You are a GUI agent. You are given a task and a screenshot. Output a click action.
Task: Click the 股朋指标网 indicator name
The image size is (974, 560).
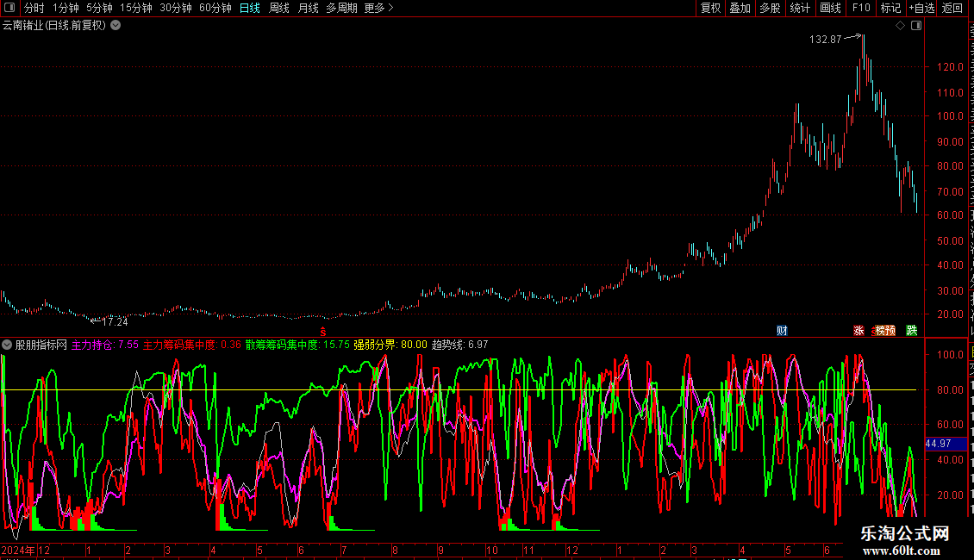(x=41, y=345)
